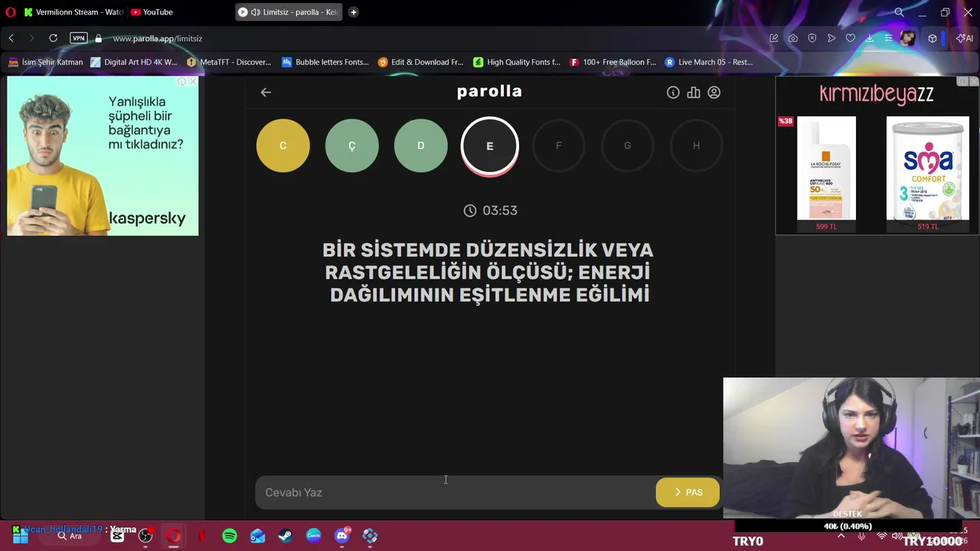Click browser back navigation arrow
This screenshot has height=551, width=980.
(11, 38)
